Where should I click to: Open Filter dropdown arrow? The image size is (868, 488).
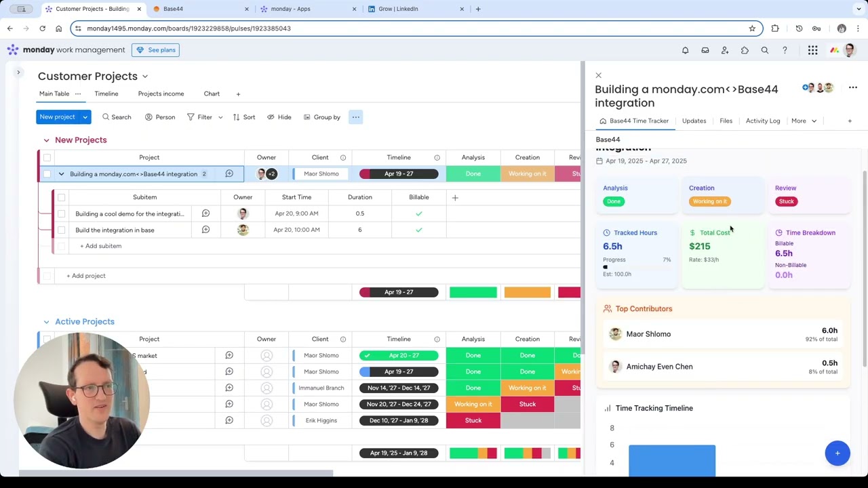(220, 117)
